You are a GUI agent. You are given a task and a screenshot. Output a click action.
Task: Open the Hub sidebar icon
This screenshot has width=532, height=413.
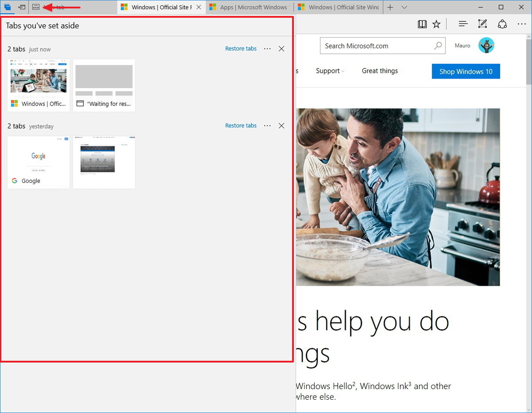[462, 24]
